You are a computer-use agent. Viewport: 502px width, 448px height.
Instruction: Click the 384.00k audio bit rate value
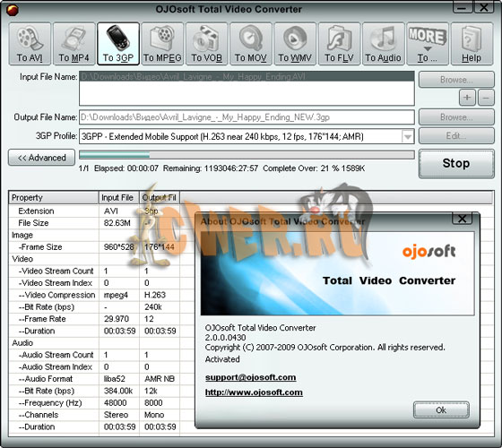click(x=118, y=391)
